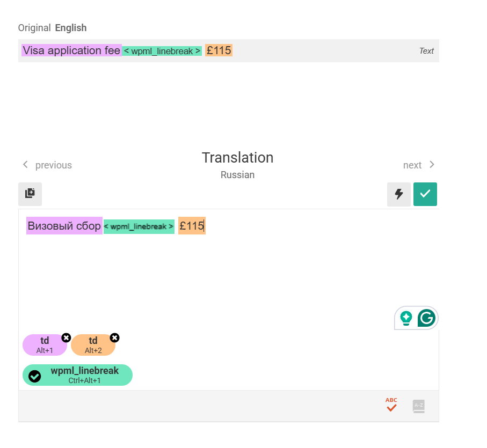
Task: Apply the orange td Alt+2 tag
Action: pyautogui.click(x=93, y=344)
